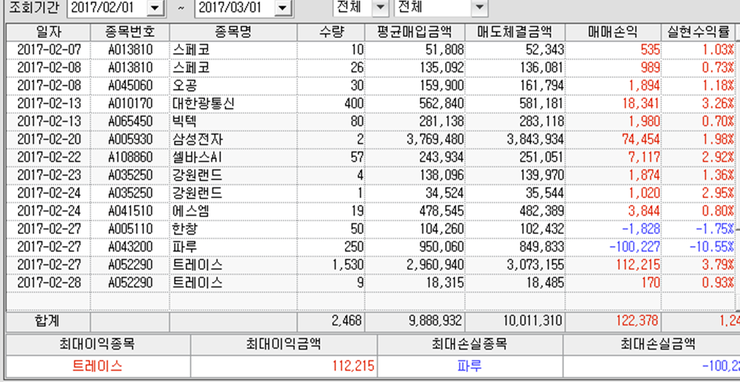Click the return rate -10.55%
Screen dimensions: 740x382
pos(713,247)
